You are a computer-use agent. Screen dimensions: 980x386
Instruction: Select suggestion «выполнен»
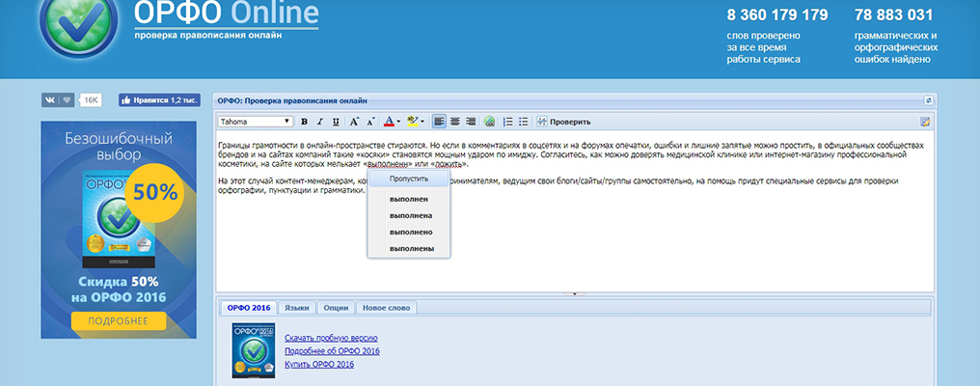click(x=409, y=200)
